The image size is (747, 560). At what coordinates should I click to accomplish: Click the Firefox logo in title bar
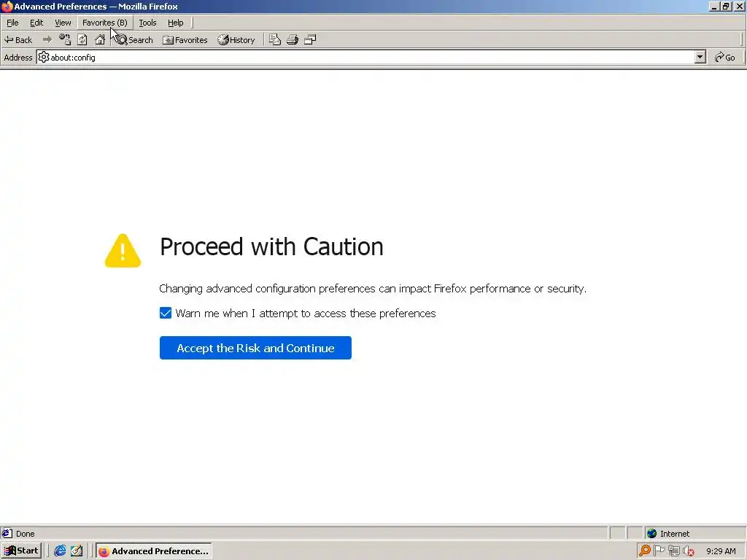click(x=7, y=7)
